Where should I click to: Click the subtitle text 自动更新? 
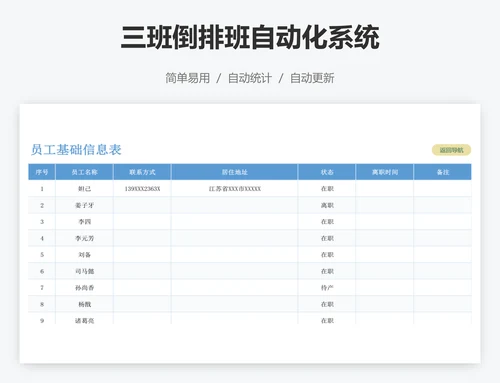coord(312,78)
